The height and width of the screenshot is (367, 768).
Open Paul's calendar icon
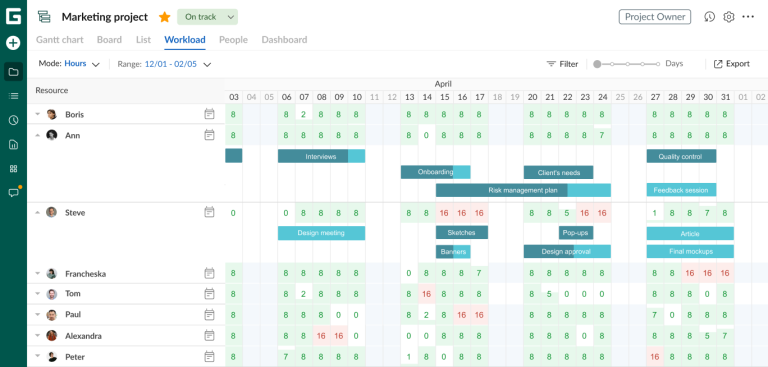(209, 315)
